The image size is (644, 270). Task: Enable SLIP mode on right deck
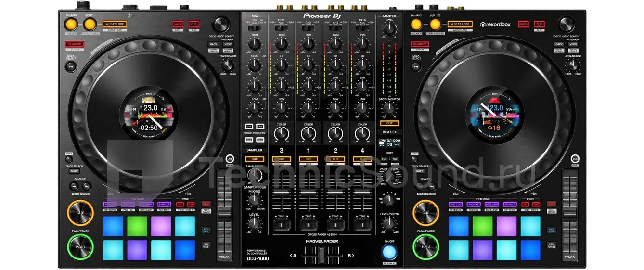pos(539,24)
